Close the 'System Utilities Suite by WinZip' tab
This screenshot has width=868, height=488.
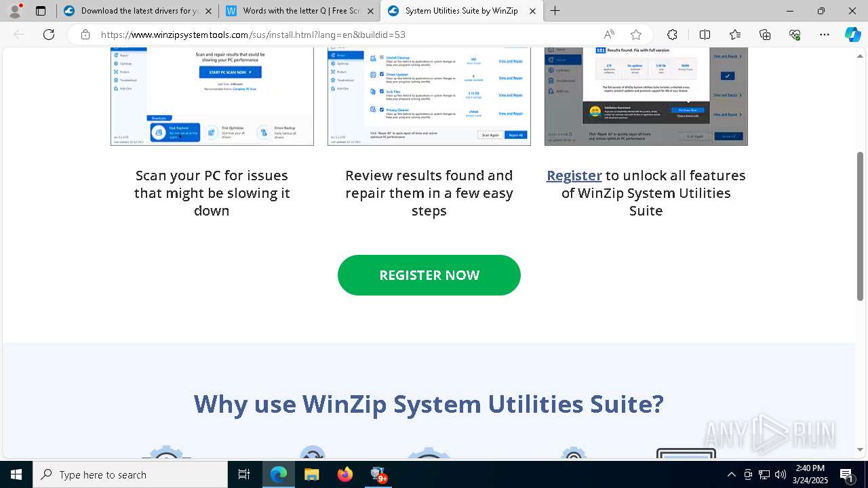(532, 11)
